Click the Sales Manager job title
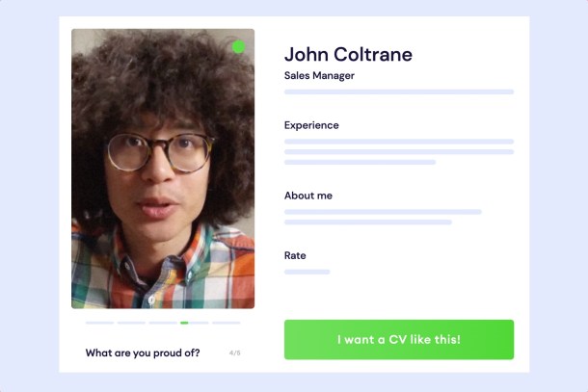The width and height of the screenshot is (588, 392). [319, 76]
